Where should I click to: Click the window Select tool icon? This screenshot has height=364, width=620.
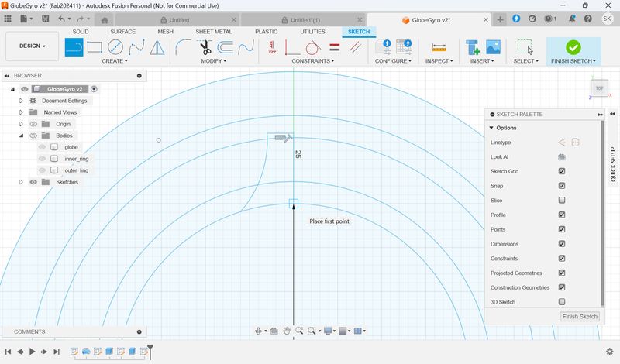tap(525, 47)
